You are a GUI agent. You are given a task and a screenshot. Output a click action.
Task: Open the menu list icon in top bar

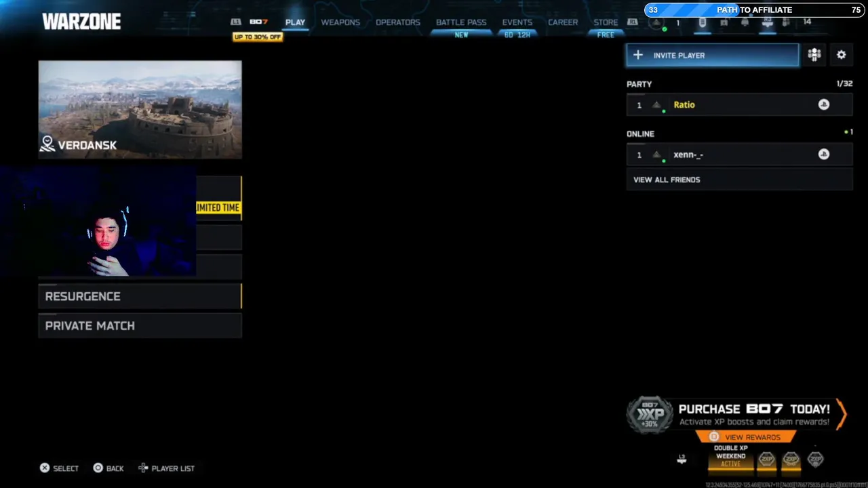(703, 22)
